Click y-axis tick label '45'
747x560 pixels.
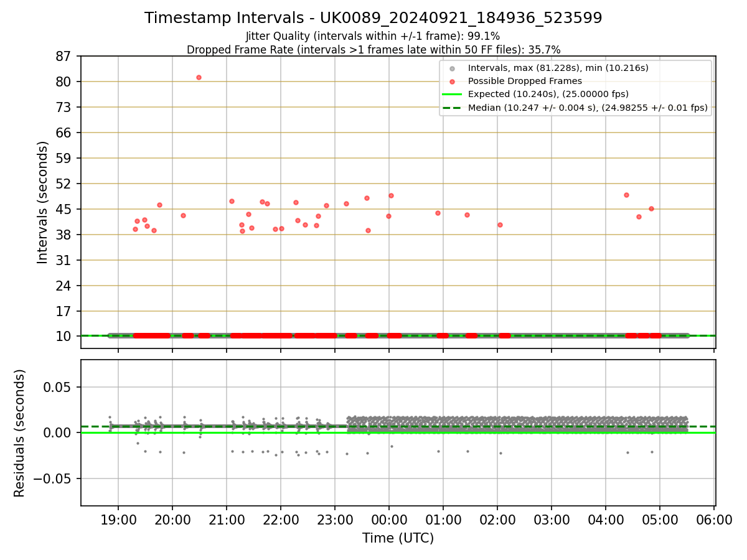tap(64, 209)
